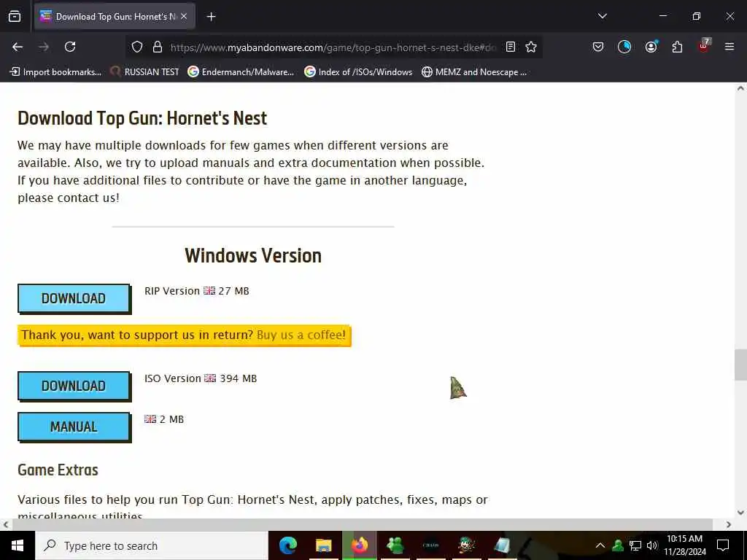
Task: Download the RIP Version 27 MB
Action: [x=74, y=298]
